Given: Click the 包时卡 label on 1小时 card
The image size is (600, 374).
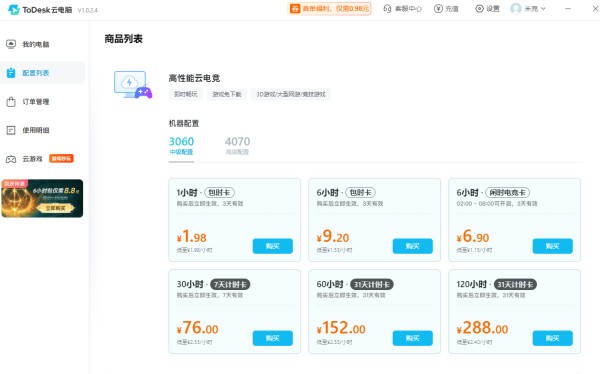Looking at the screenshot, I should tap(220, 193).
